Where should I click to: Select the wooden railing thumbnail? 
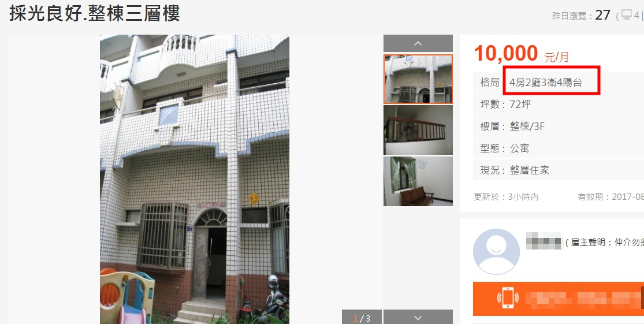(x=418, y=130)
